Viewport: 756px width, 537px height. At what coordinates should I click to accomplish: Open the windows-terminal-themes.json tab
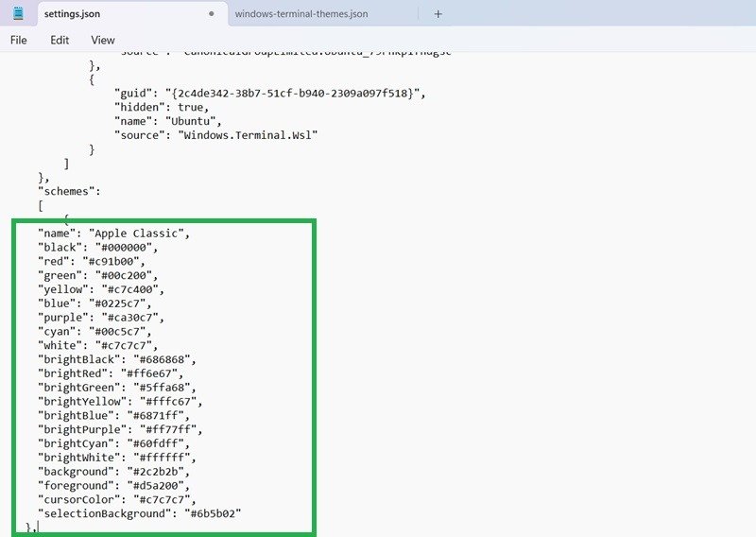[301, 14]
